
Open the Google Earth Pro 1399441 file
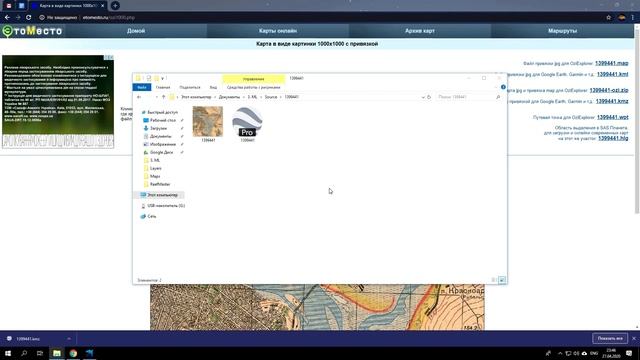[x=247, y=124]
